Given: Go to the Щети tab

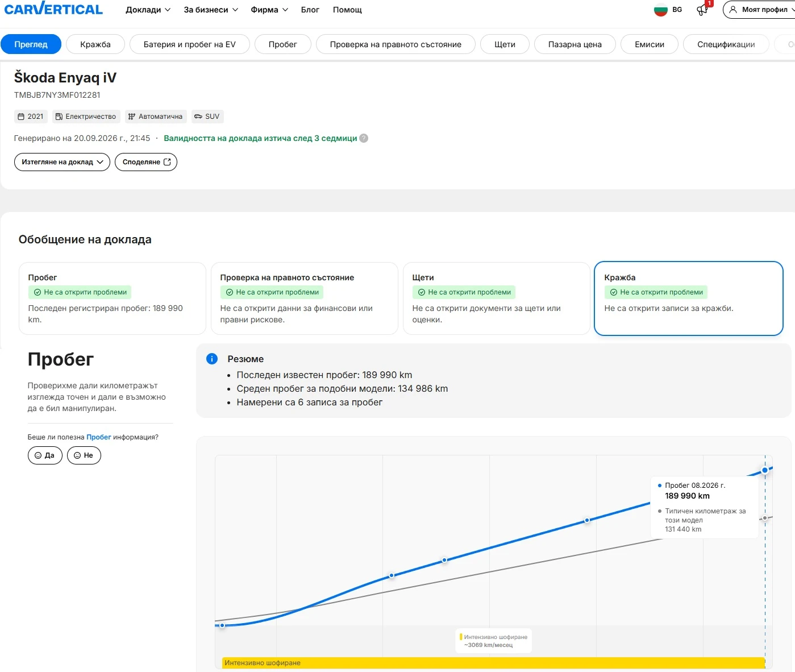Looking at the screenshot, I should (x=505, y=44).
